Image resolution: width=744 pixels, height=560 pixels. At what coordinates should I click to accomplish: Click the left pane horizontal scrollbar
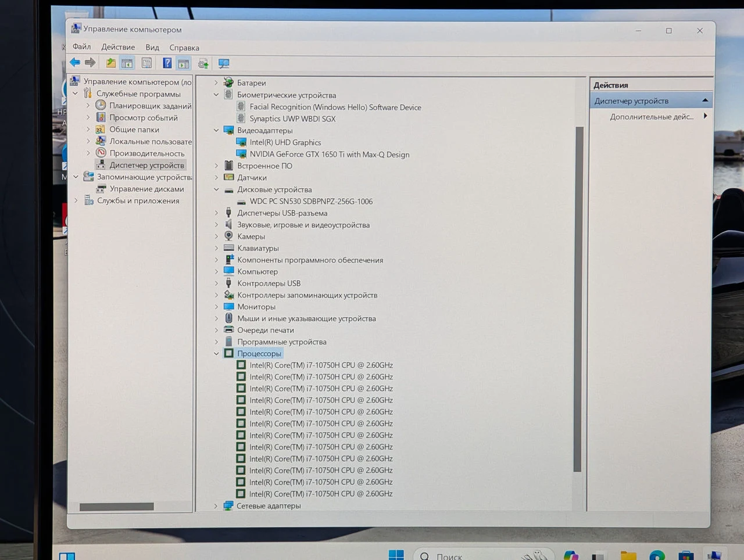click(x=117, y=507)
